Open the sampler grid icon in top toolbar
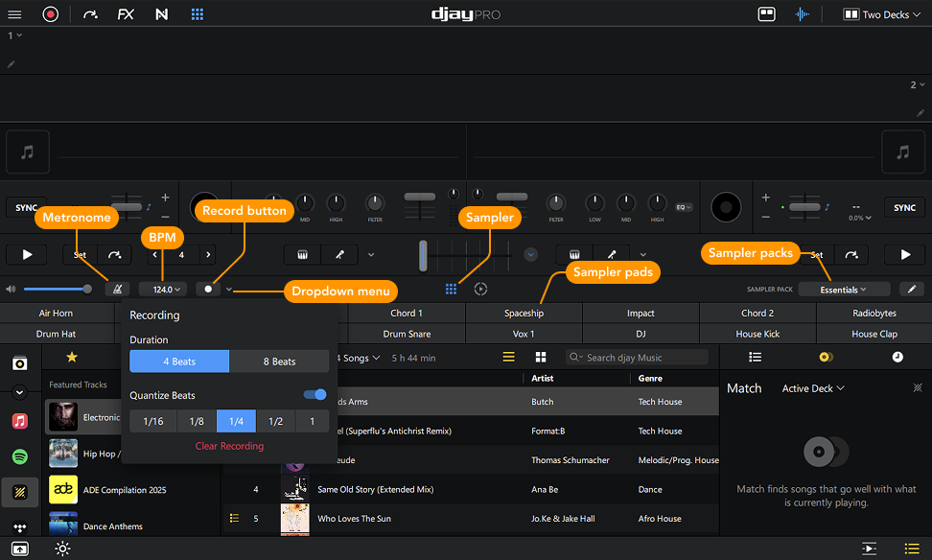Screen dimensions: 932x560 tap(198, 14)
